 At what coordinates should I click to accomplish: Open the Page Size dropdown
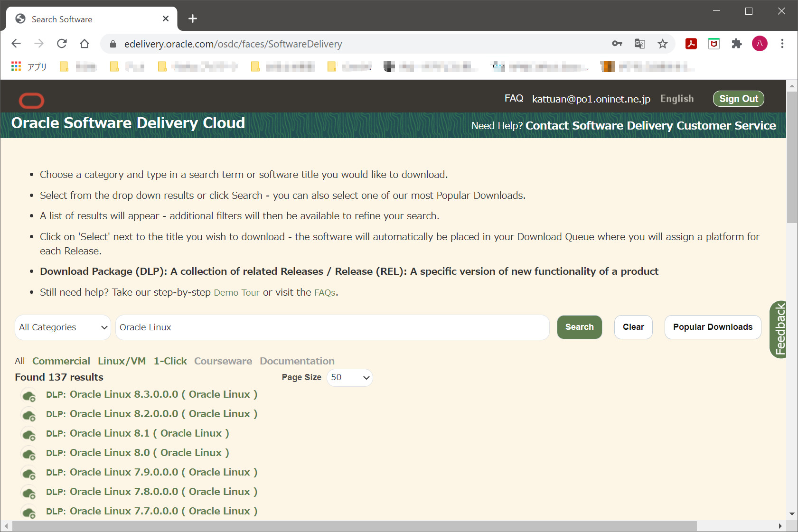[x=349, y=377]
